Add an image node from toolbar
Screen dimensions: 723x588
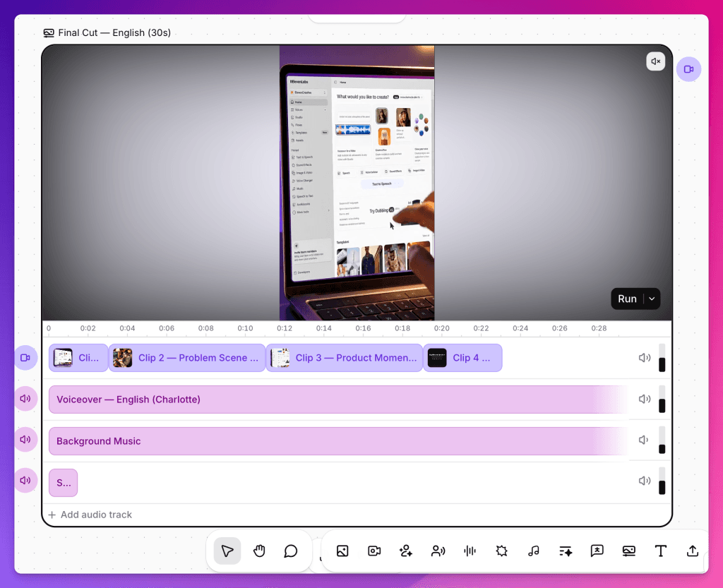click(x=342, y=551)
